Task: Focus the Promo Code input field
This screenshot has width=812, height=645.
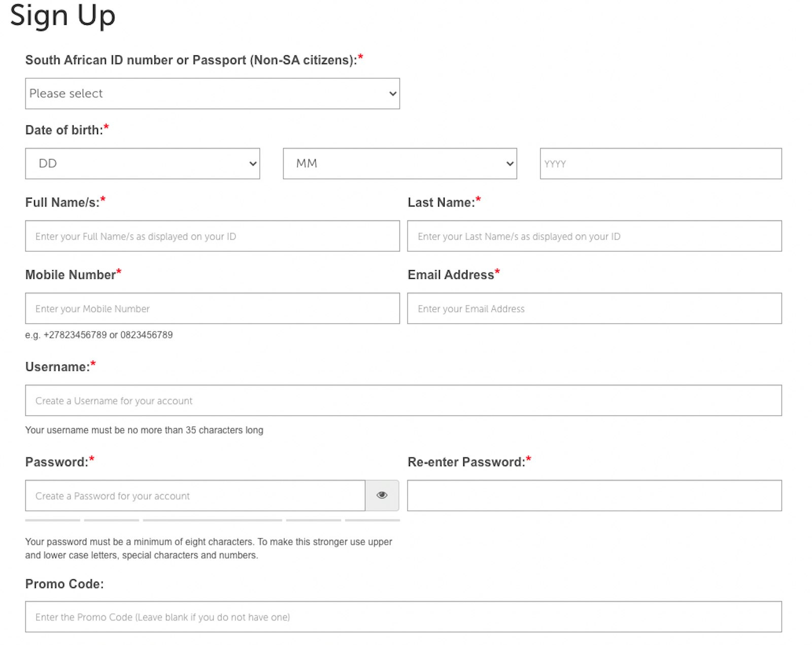Action: point(403,617)
